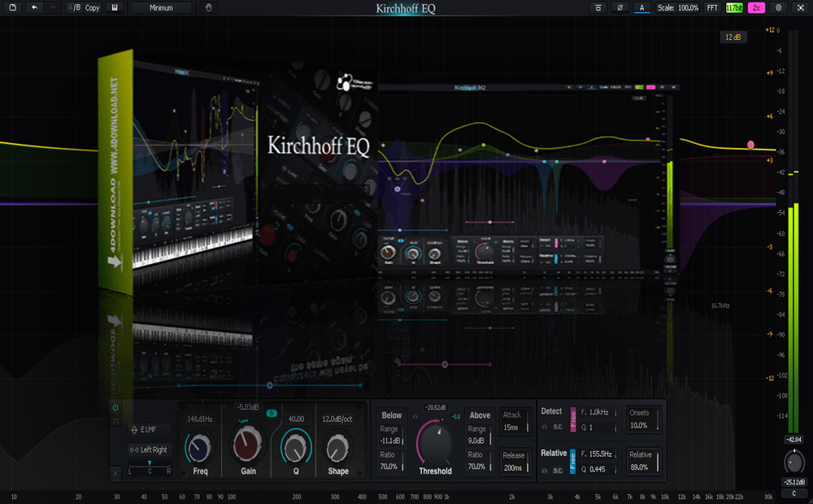Click the output layout icon near phase button
This screenshot has height=504, width=813.
click(x=598, y=8)
